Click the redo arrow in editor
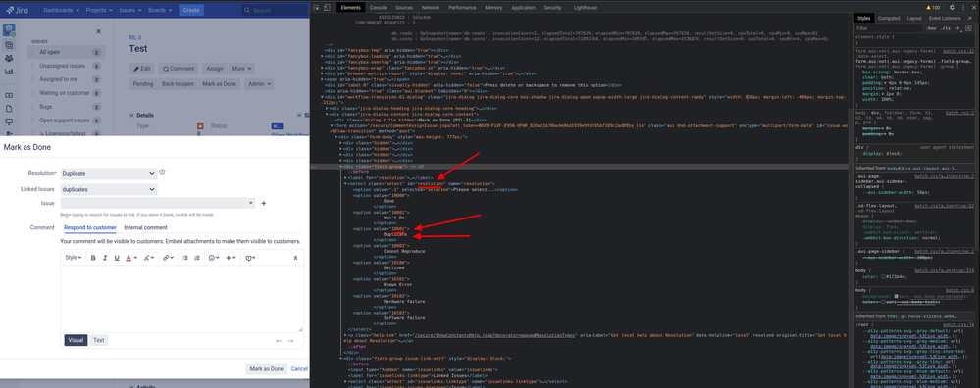This screenshot has height=388, width=980. (x=290, y=341)
